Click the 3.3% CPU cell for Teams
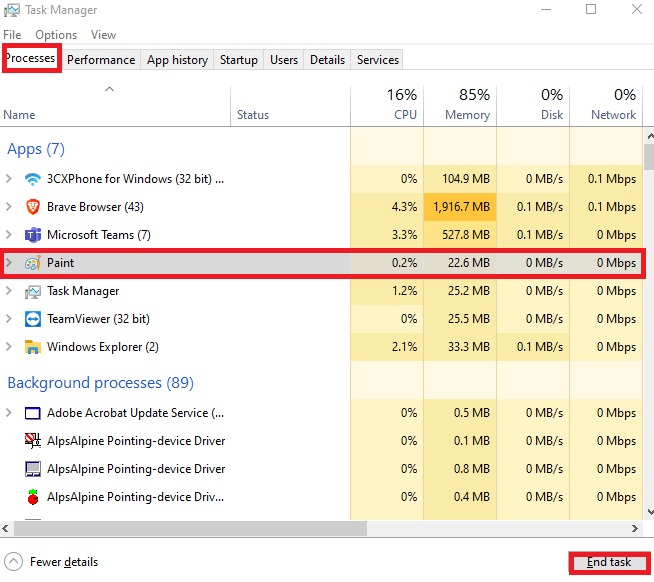The image size is (654, 582). pyautogui.click(x=387, y=235)
